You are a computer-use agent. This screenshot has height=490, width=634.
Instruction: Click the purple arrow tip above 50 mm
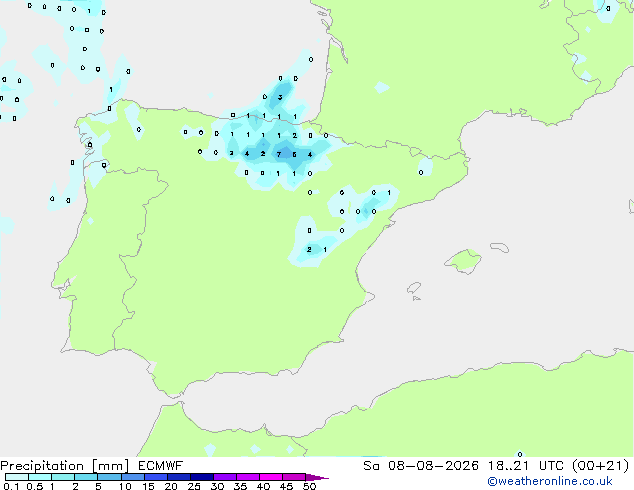click(x=317, y=477)
